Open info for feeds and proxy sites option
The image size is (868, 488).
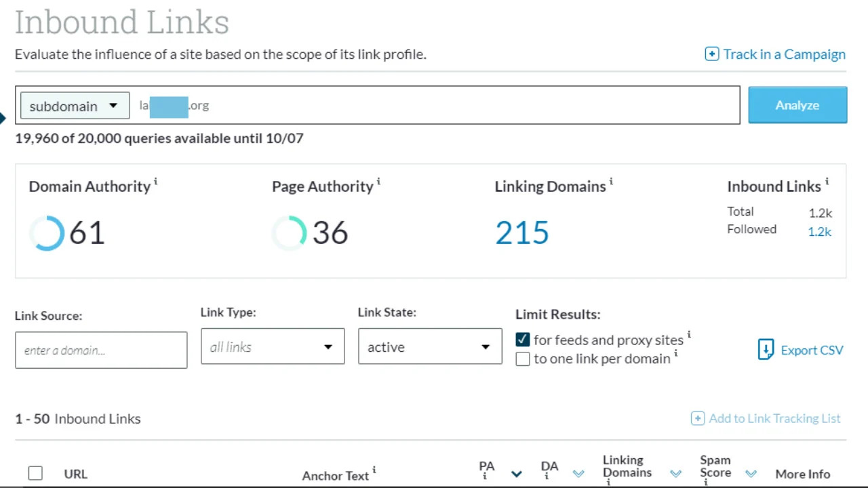click(x=689, y=335)
